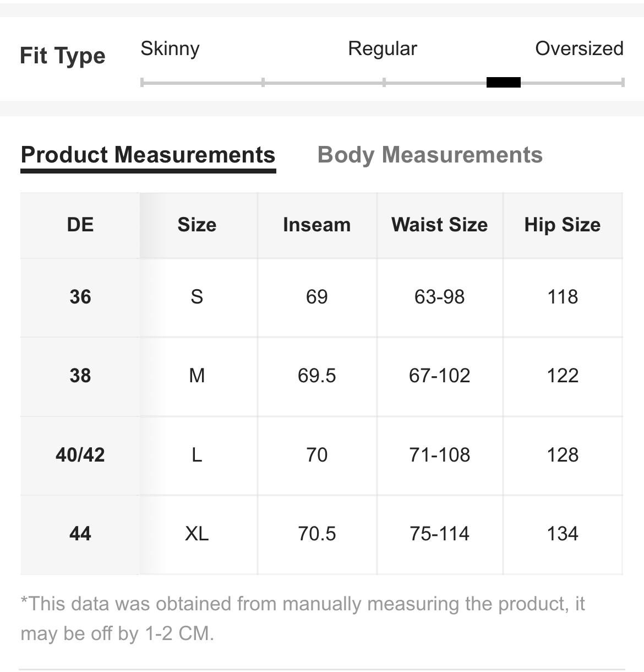Click the Oversized fit label

click(579, 48)
